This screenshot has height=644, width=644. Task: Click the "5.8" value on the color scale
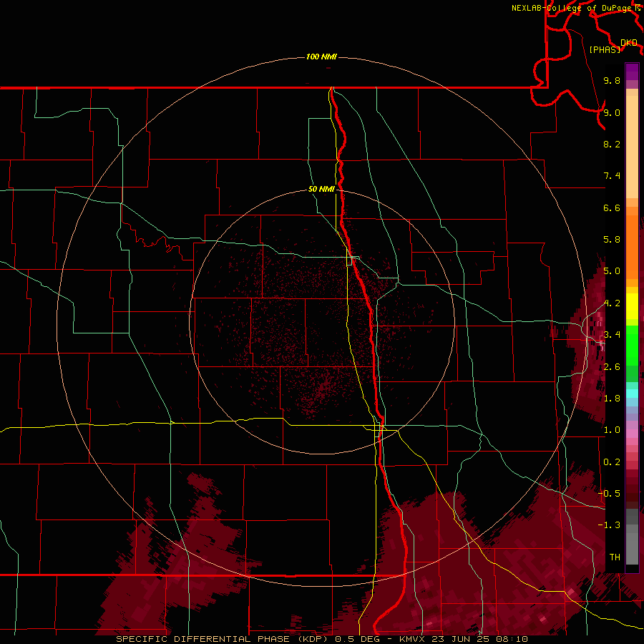pyautogui.click(x=612, y=240)
